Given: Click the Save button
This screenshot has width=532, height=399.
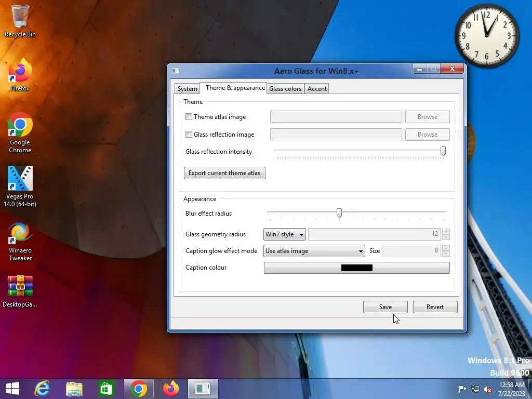Looking at the screenshot, I should pyautogui.click(x=385, y=307).
